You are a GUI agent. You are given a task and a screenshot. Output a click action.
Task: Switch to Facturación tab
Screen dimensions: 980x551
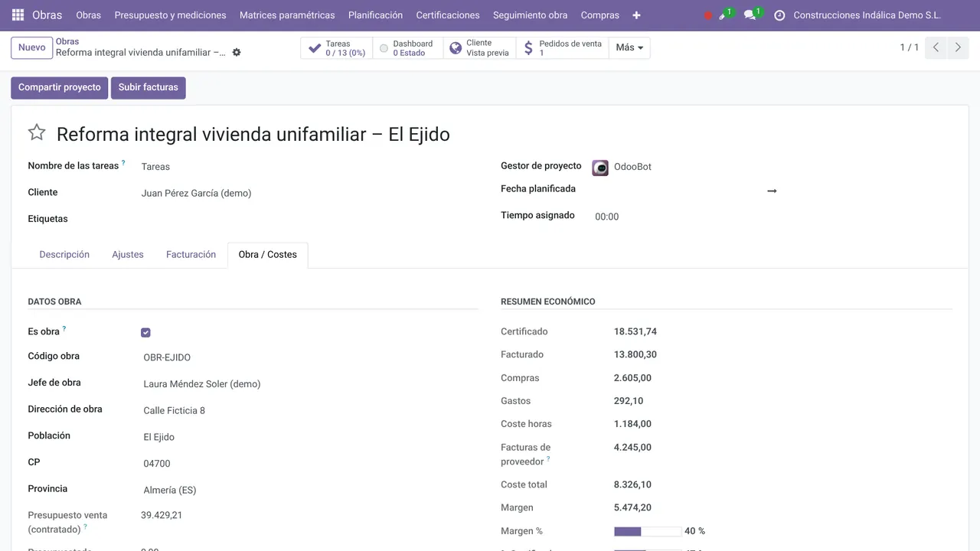click(x=191, y=255)
